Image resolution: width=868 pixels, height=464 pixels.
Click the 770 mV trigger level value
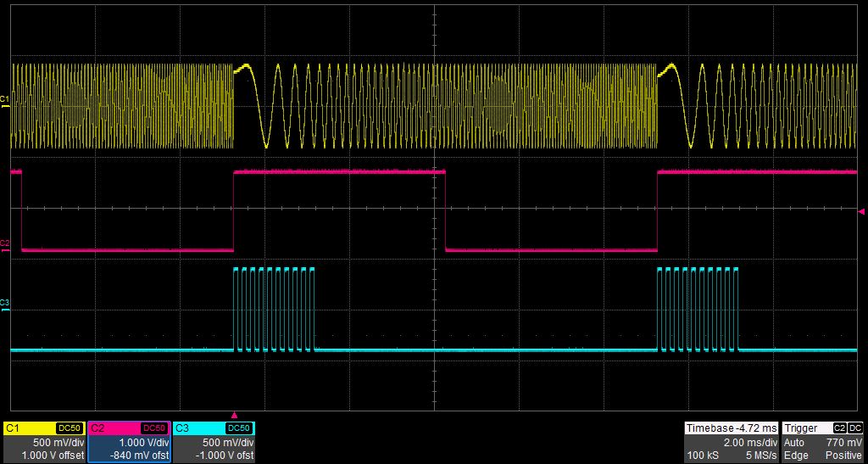844,443
